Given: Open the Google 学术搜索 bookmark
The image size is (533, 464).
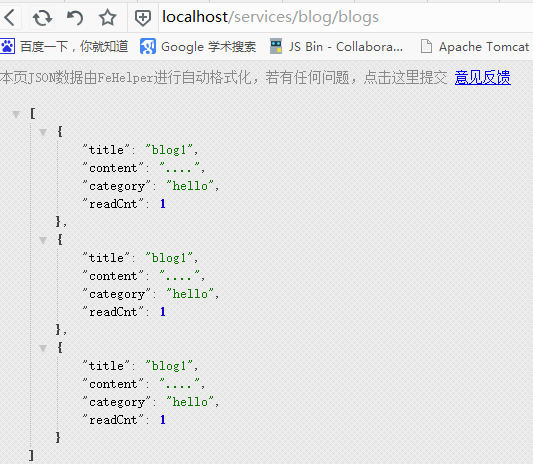Looking at the screenshot, I should (198, 47).
